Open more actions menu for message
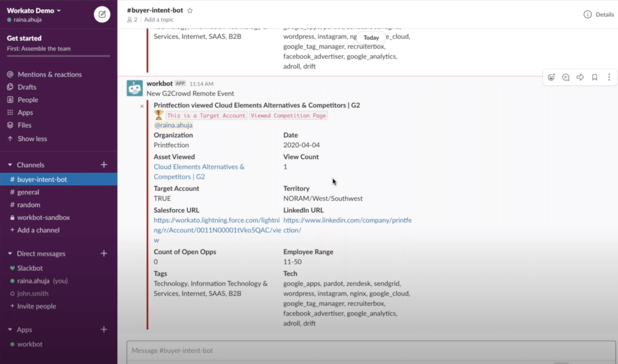 609,77
